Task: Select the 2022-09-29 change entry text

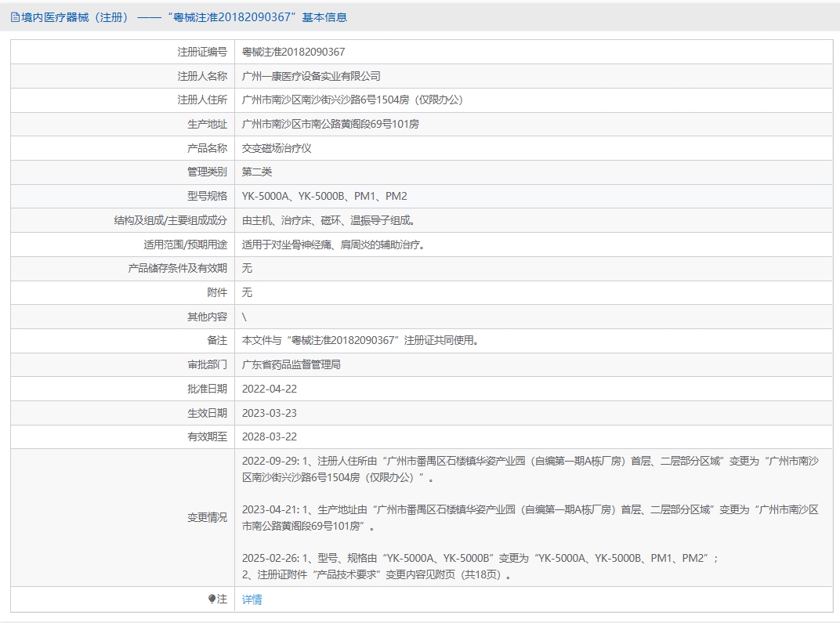Action: [x=530, y=469]
